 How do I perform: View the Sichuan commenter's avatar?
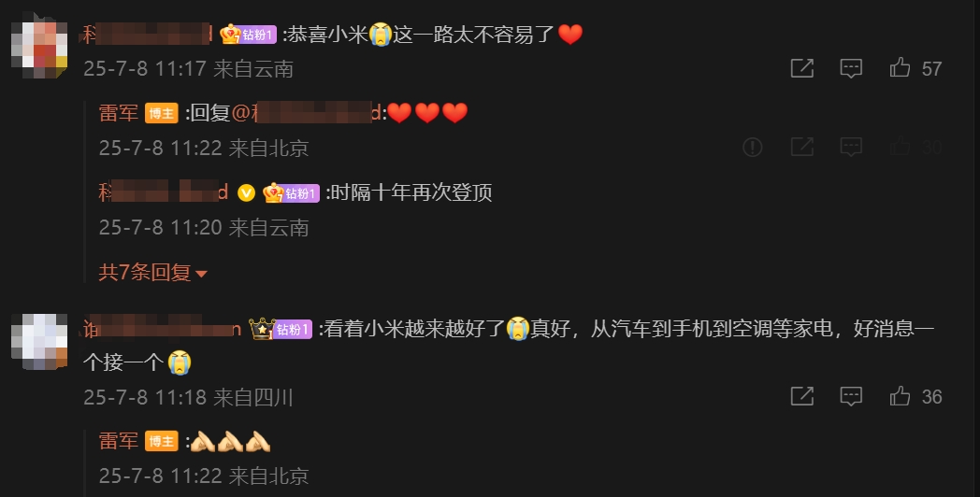(39, 342)
